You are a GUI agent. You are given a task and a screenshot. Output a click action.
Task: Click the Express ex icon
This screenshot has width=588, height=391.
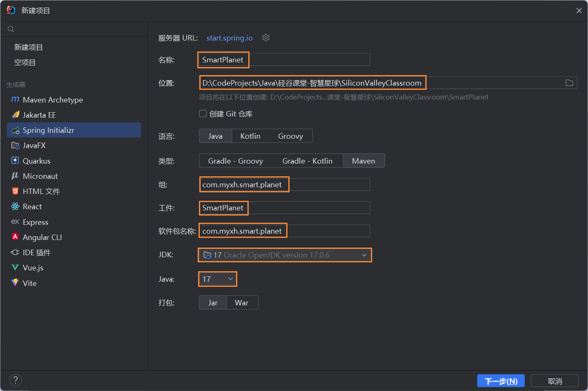15,221
